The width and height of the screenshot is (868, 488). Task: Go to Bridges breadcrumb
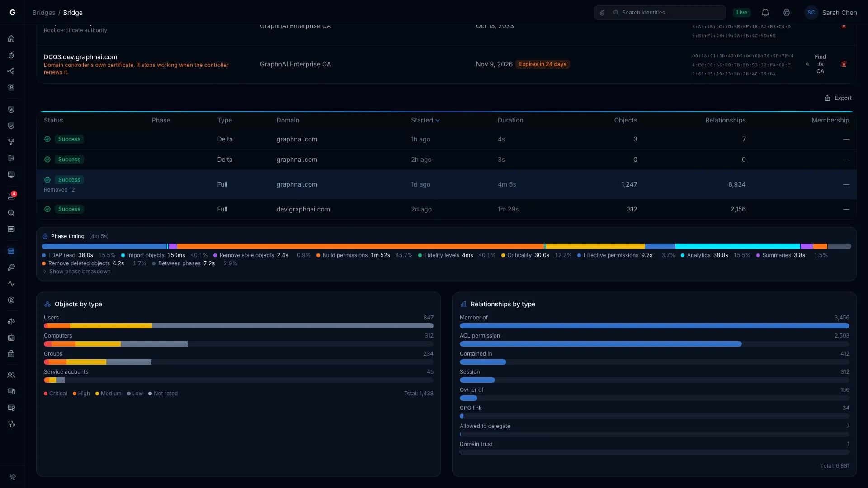tap(44, 13)
